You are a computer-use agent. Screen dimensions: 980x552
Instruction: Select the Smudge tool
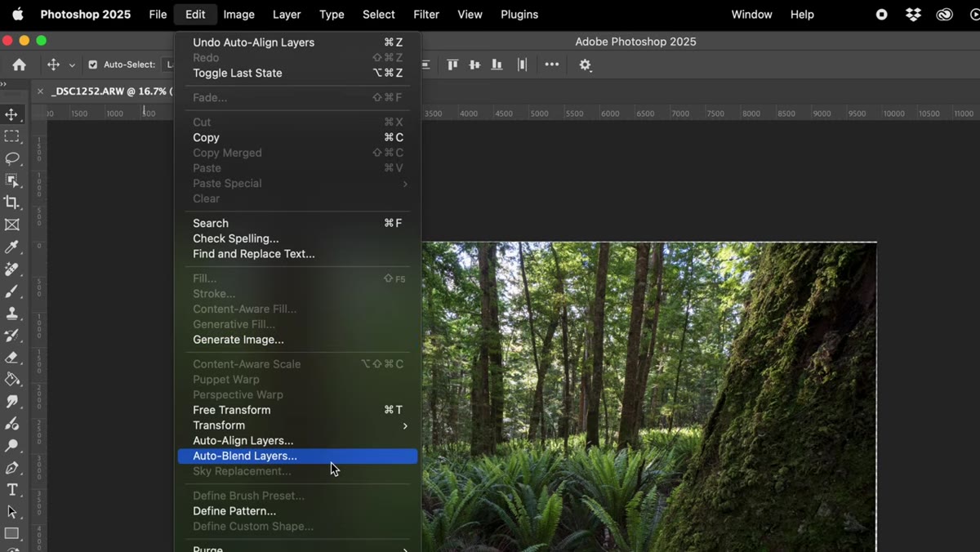point(11,401)
